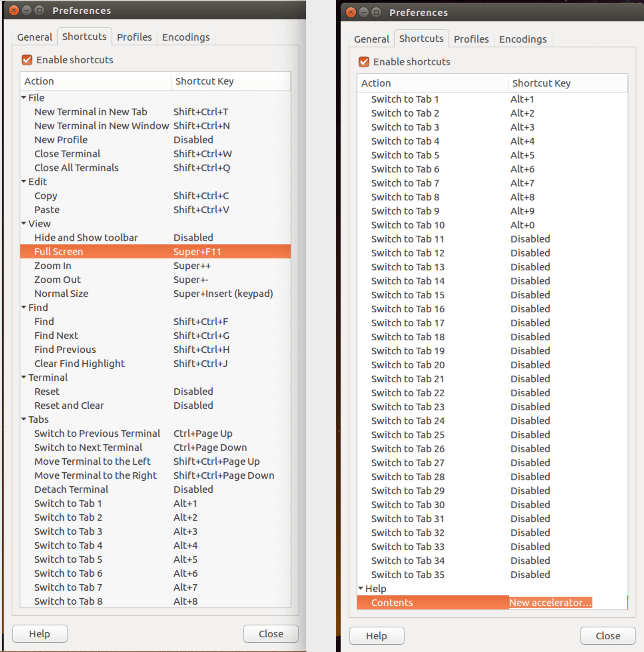644x652 pixels.
Task: Collapse the Edit group in left window
Action: point(24,181)
